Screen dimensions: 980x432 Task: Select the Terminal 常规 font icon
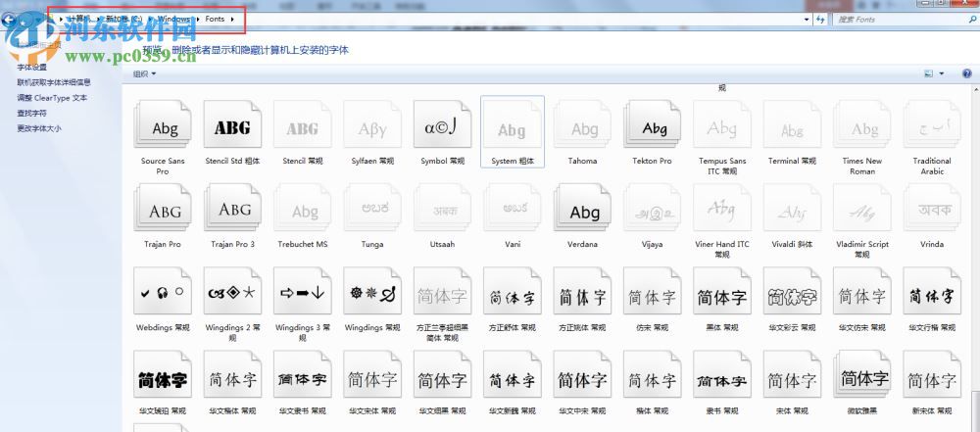(793, 124)
